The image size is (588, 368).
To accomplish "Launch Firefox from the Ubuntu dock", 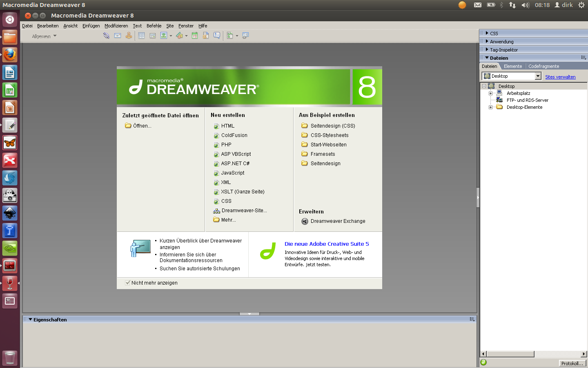I will pos(10,55).
